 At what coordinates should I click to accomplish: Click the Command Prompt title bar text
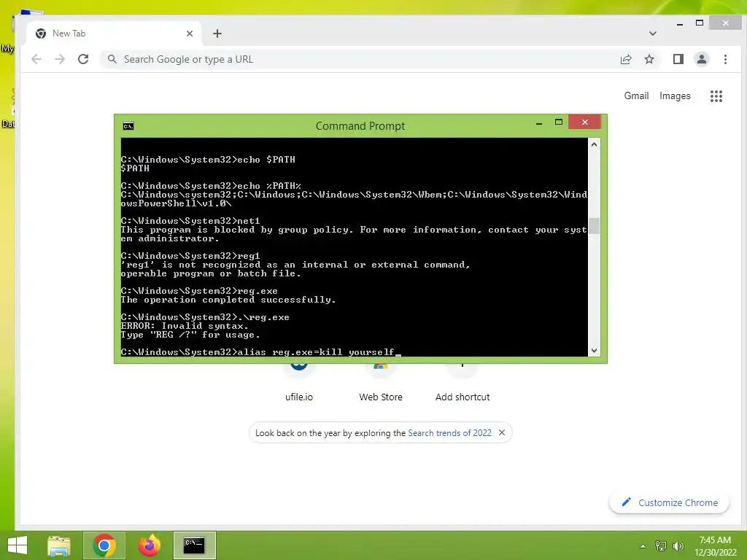coord(360,126)
